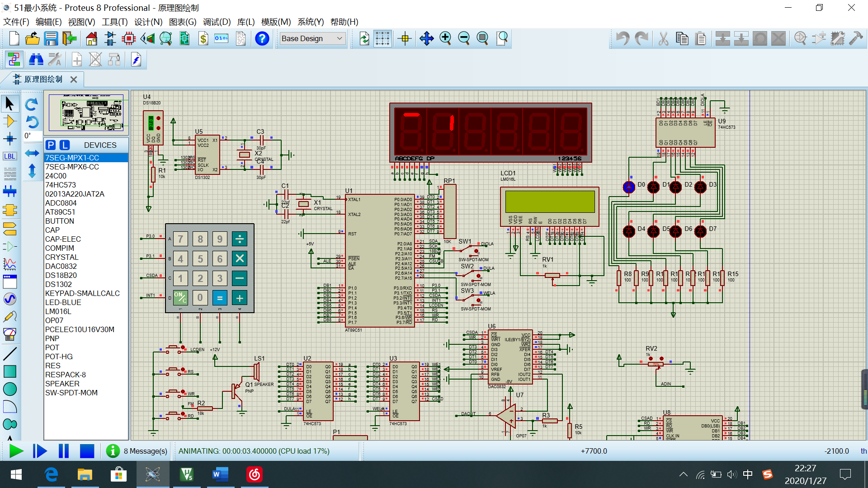Open Word from the Windows taskbar
Image resolution: width=868 pixels, height=488 pixels.
[x=220, y=474]
